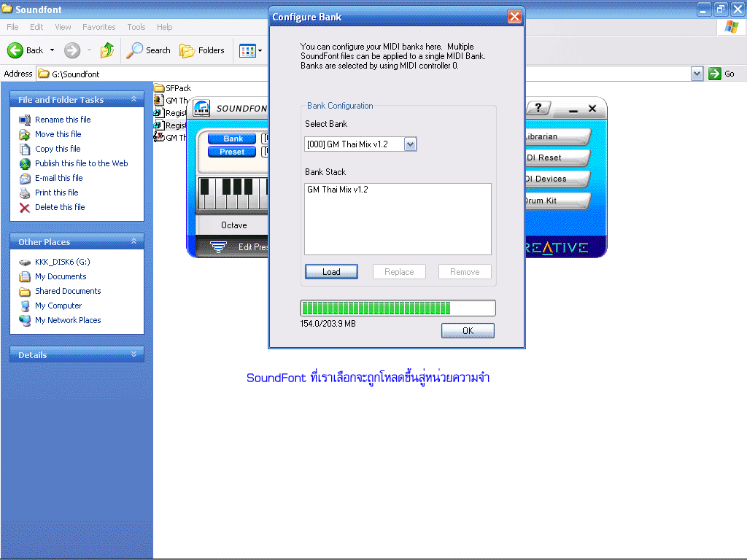Click the My Documents icon
The height and width of the screenshot is (560, 747).
25,276
